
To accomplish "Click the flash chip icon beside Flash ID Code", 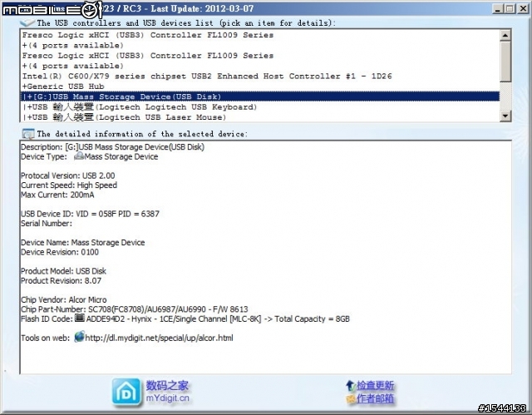I will click(80, 318).
